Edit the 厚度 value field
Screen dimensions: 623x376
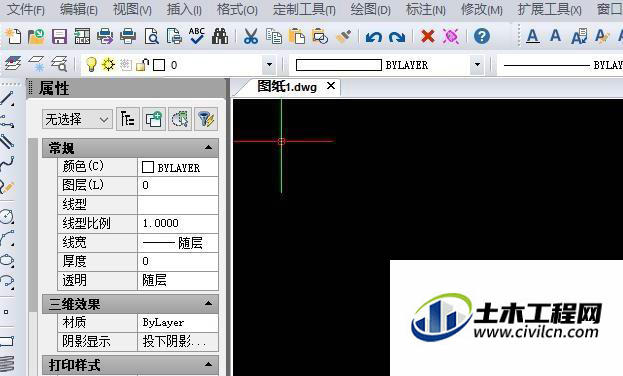[178, 262]
